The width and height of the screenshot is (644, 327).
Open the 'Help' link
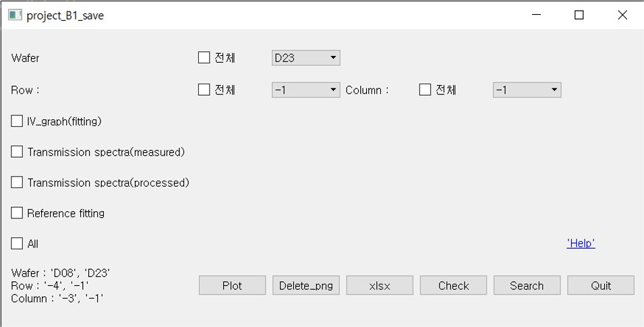581,243
